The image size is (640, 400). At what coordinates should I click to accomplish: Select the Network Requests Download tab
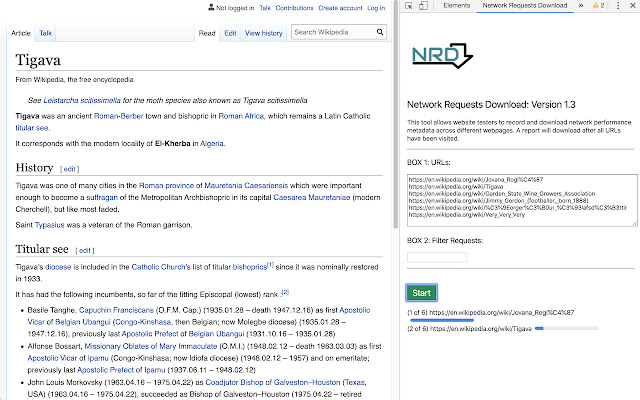[x=525, y=6]
